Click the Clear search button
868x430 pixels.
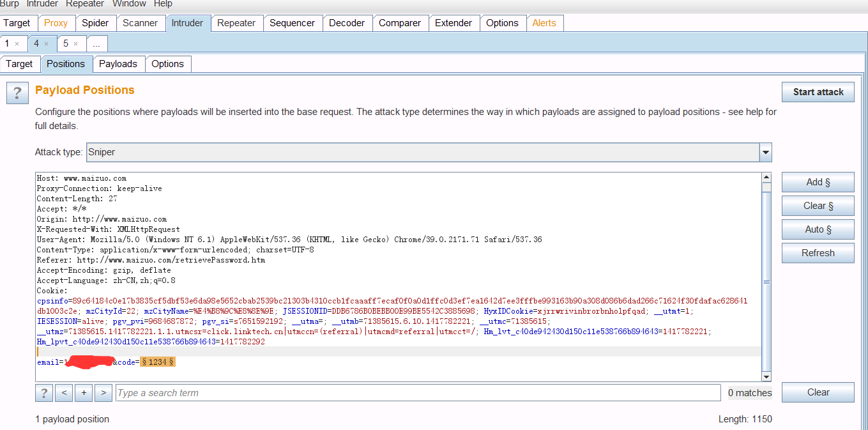point(818,392)
